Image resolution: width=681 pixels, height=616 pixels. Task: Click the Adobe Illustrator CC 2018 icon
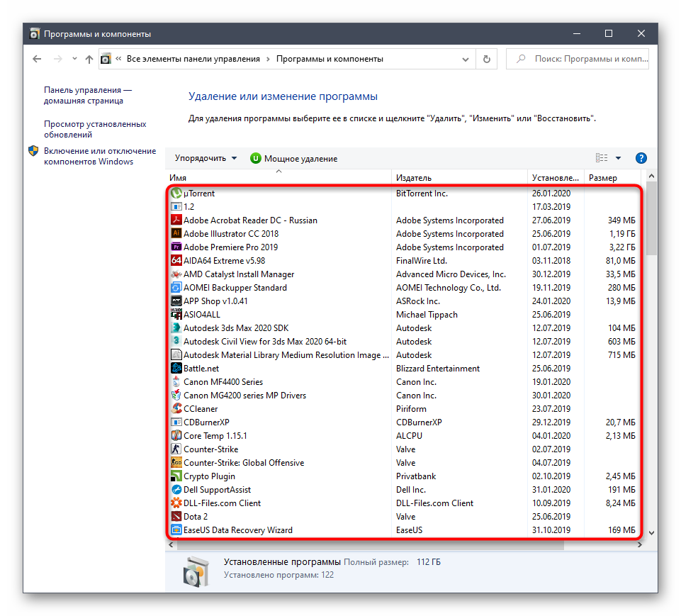177,234
